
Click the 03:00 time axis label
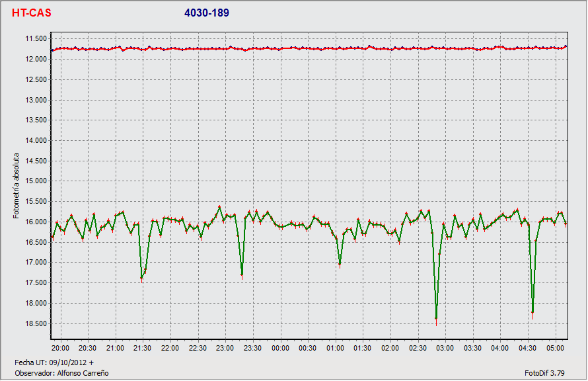(x=445, y=348)
